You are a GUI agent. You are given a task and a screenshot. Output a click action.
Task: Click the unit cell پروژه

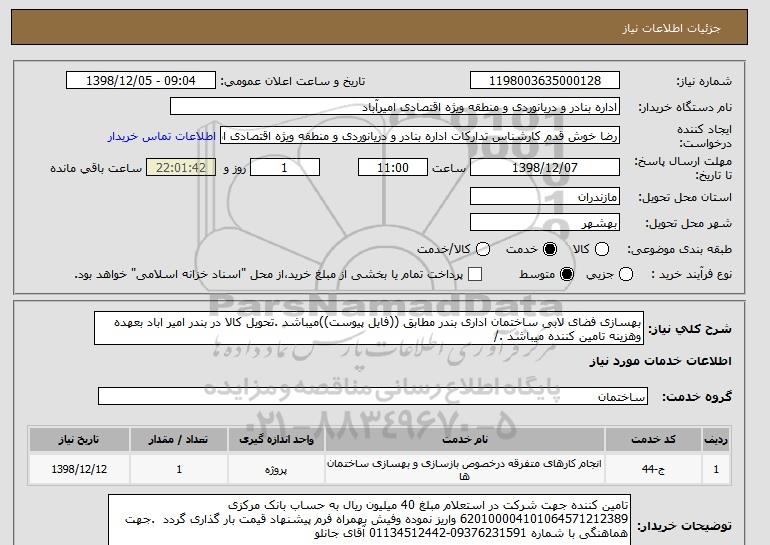tap(276, 469)
